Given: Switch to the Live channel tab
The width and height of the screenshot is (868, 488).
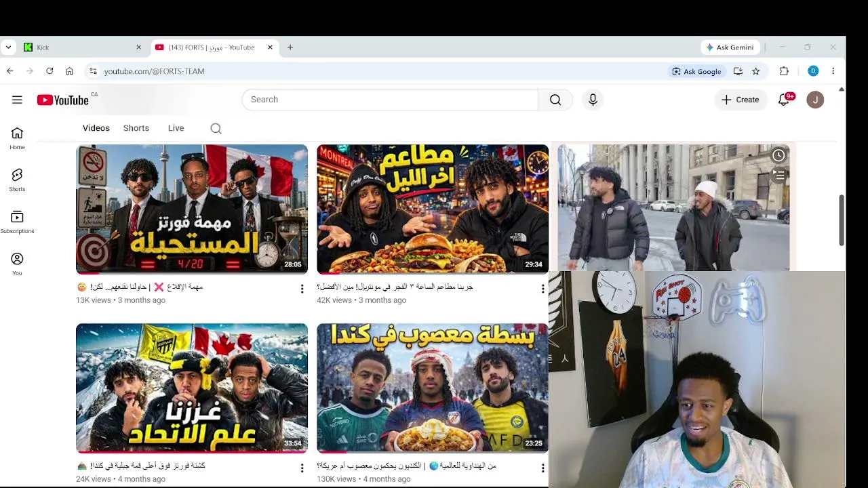Looking at the screenshot, I should coord(176,128).
